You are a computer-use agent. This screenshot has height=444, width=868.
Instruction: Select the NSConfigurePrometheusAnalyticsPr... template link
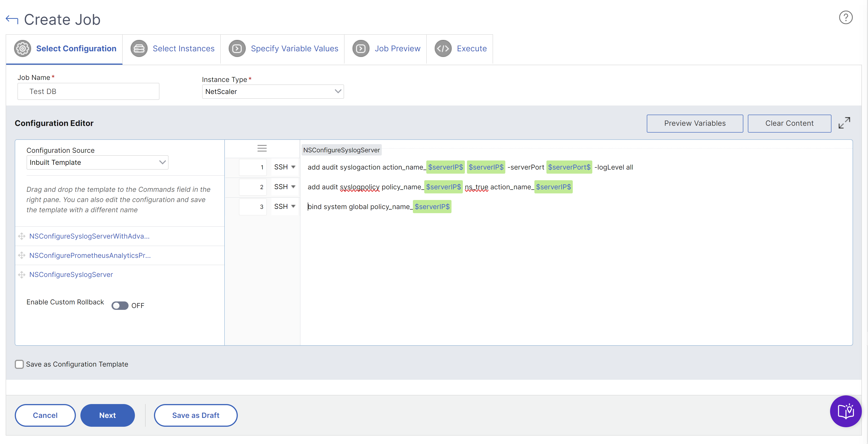click(90, 255)
